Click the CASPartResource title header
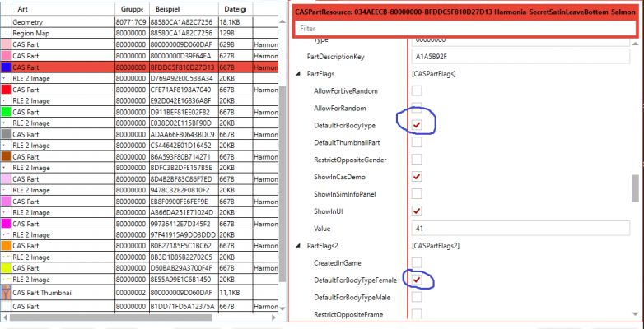644x329 pixels. (465, 12)
